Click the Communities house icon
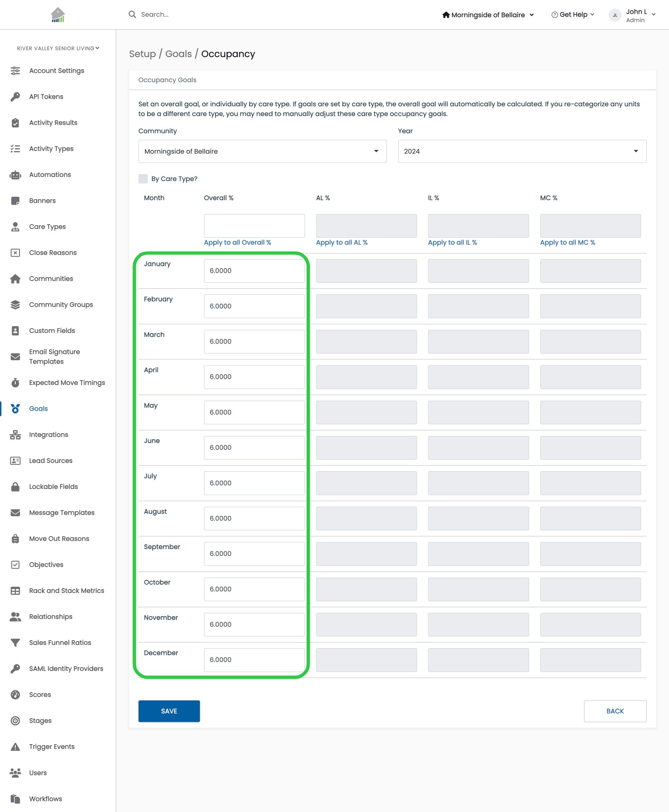 (x=15, y=279)
